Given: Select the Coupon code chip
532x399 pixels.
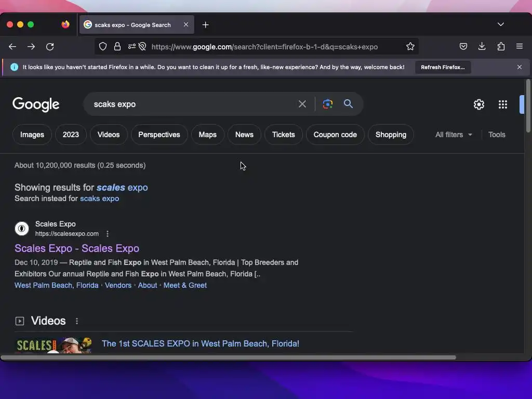Looking at the screenshot, I should [x=335, y=135].
